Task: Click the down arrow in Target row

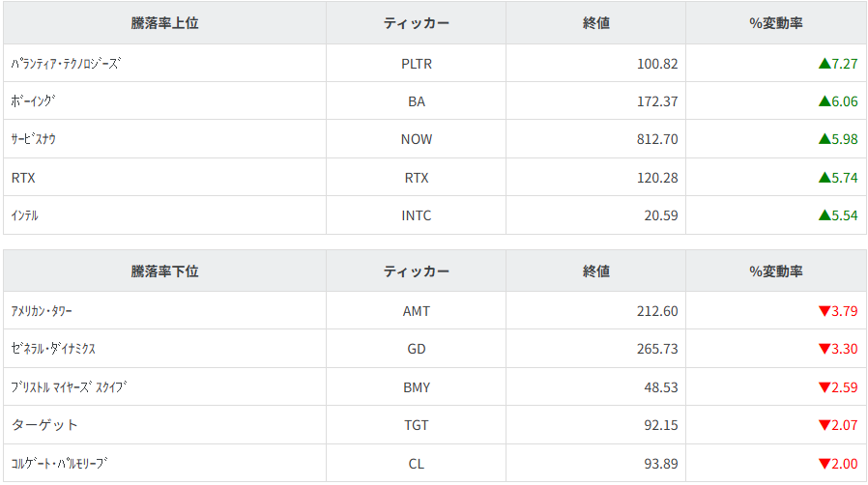Action: (x=825, y=425)
